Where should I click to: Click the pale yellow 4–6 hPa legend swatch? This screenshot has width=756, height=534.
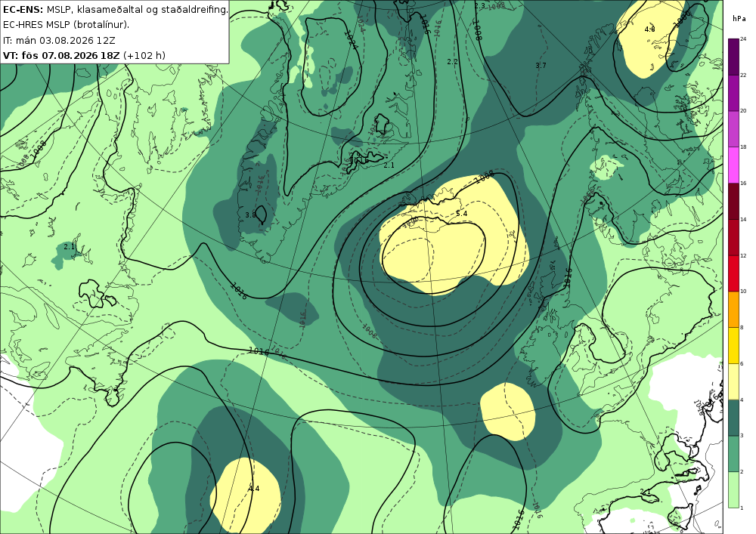(x=733, y=381)
